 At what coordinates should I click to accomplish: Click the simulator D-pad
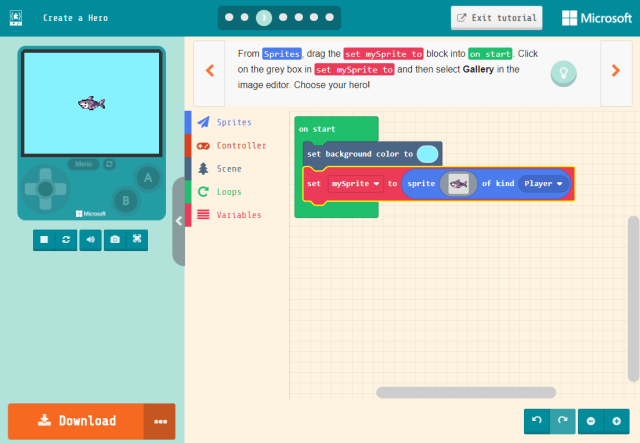(x=45, y=189)
